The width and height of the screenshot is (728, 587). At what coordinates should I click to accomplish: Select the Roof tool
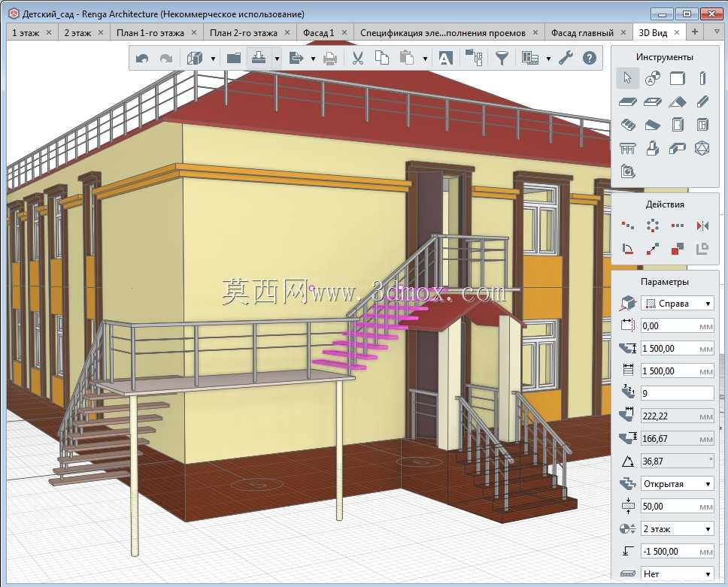point(678,101)
